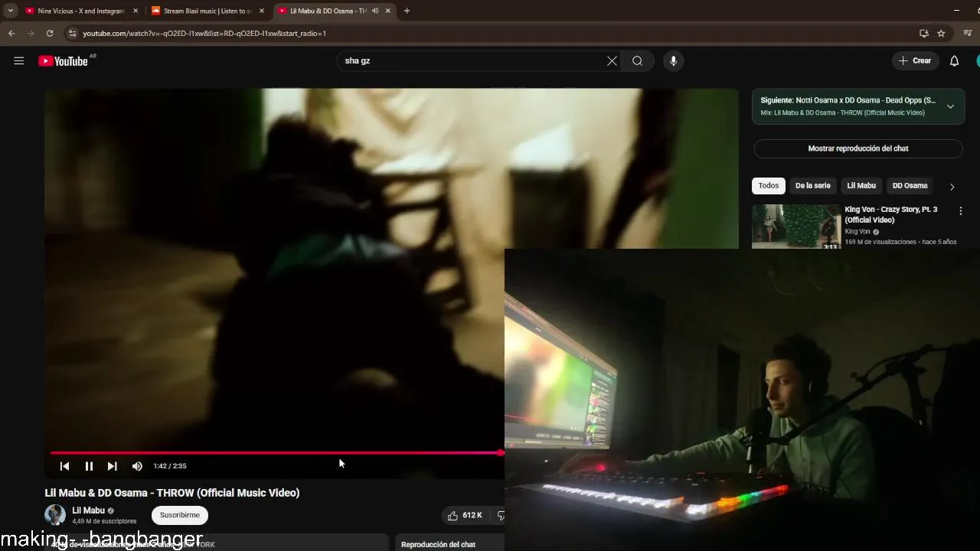Screen dimensions: 980x551
Task: Reload the YouTube page
Action: [x=50, y=34]
